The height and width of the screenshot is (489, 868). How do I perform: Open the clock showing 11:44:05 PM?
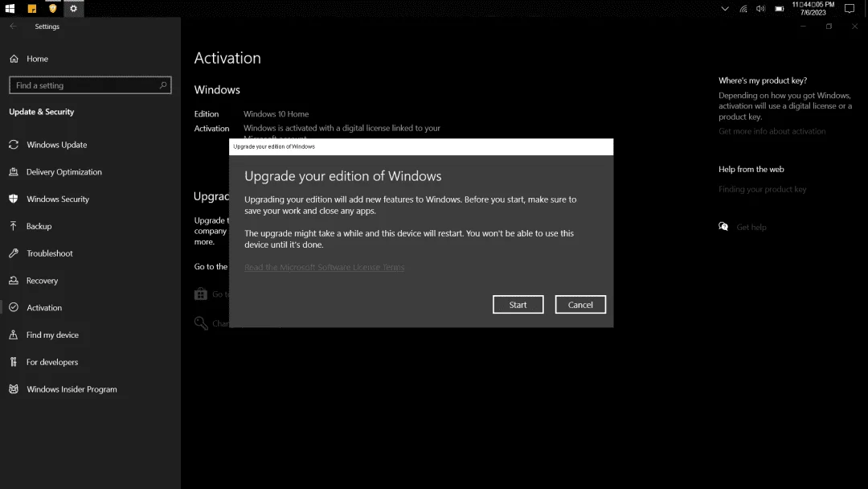(813, 8)
